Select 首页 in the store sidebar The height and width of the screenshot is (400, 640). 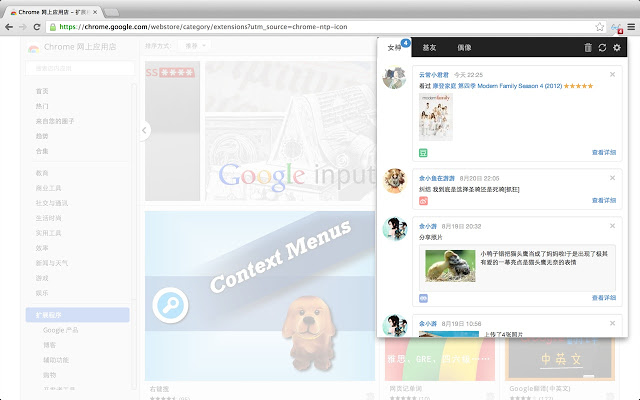point(42,91)
